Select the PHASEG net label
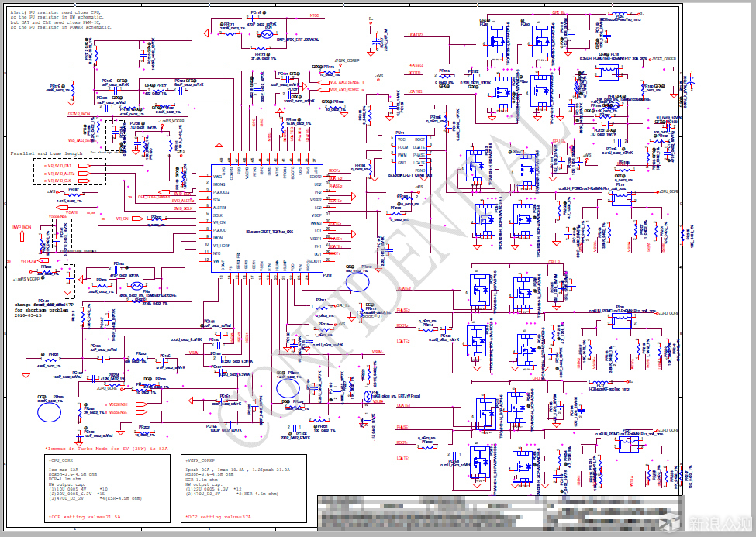 pyautogui.click(x=415, y=65)
